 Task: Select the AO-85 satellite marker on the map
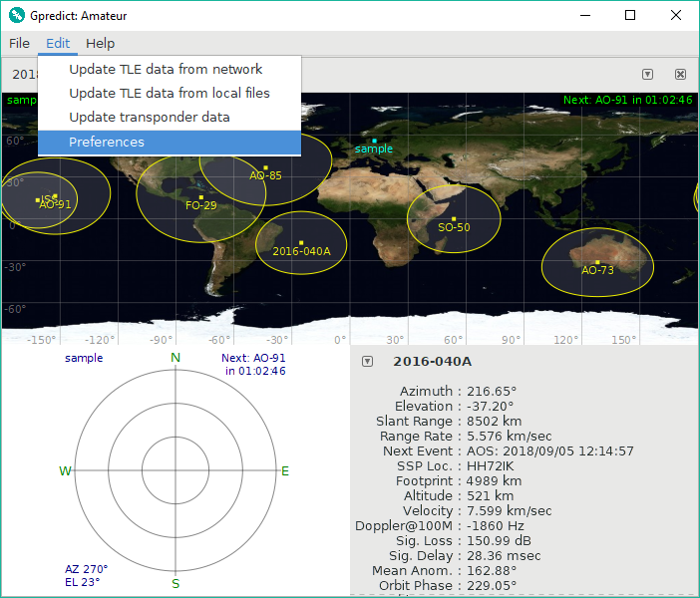pos(265,167)
